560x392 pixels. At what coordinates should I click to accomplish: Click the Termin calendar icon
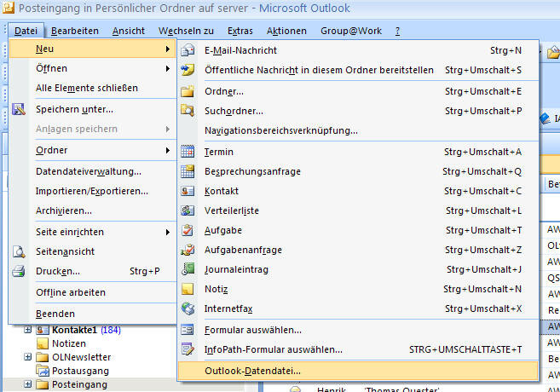pyautogui.click(x=188, y=152)
